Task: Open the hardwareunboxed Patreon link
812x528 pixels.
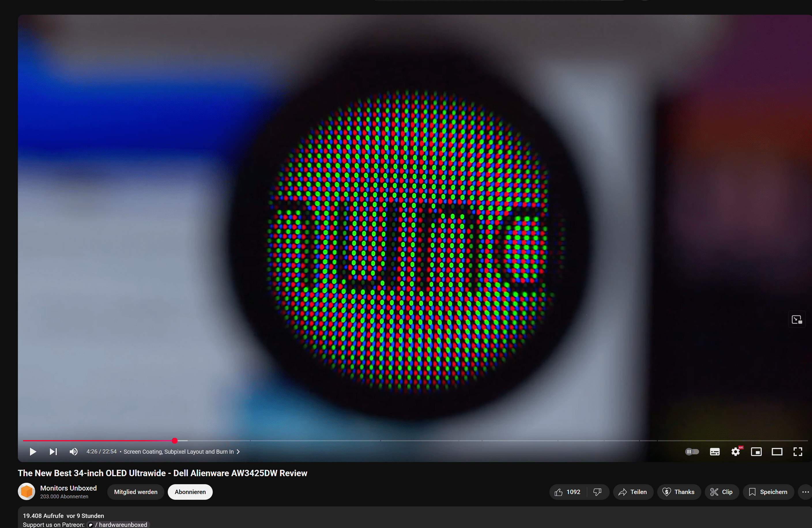Action: pos(118,525)
